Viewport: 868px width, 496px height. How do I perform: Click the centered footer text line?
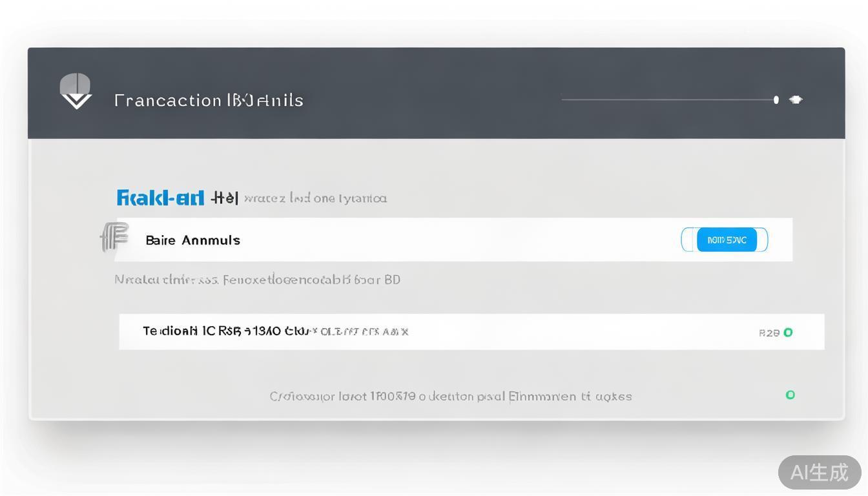(x=450, y=396)
